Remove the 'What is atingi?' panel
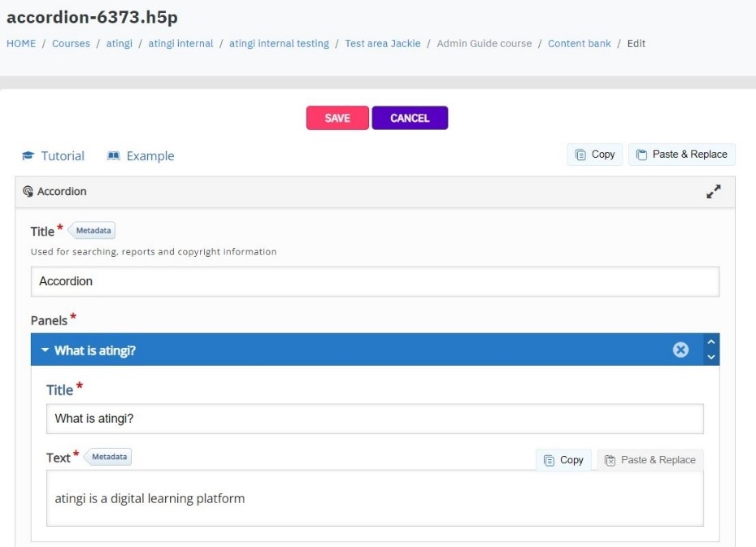The width and height of the screenshot is (756, 547). coord(680,349)
